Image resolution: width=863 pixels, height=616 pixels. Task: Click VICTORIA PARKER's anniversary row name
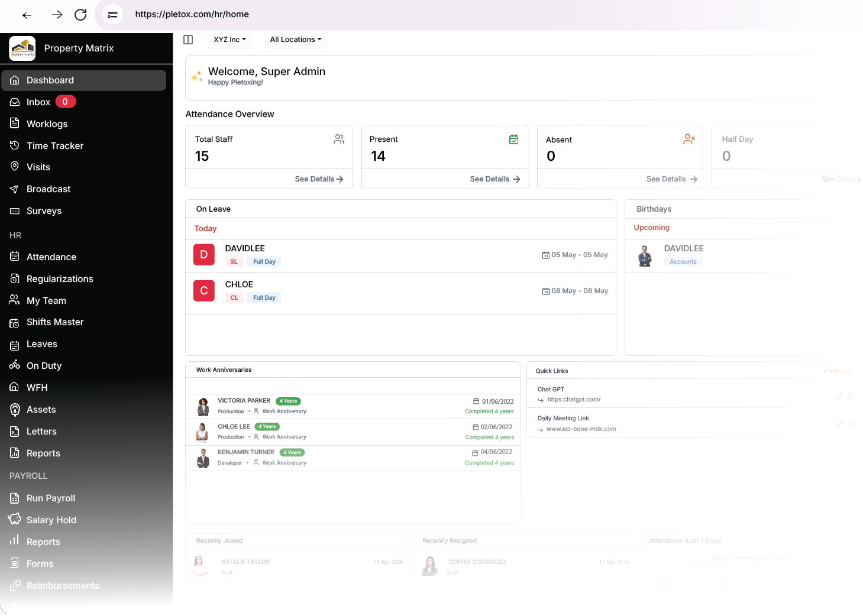(244, 401)
